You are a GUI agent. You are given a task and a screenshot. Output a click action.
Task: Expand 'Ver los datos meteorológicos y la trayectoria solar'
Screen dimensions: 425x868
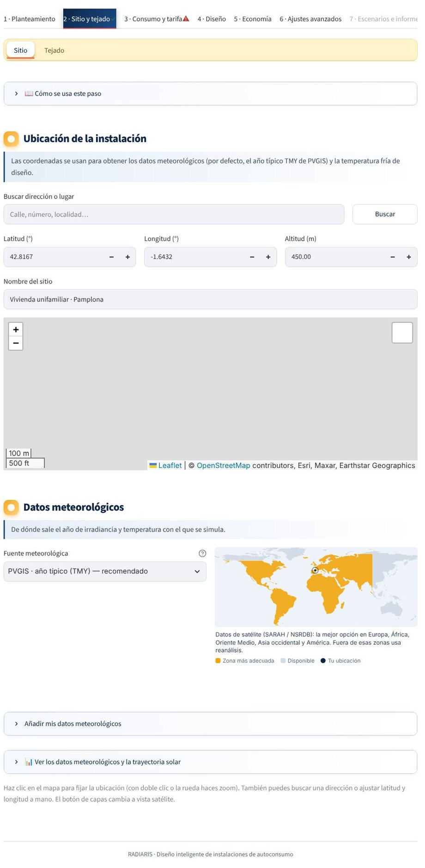[210, 762]
